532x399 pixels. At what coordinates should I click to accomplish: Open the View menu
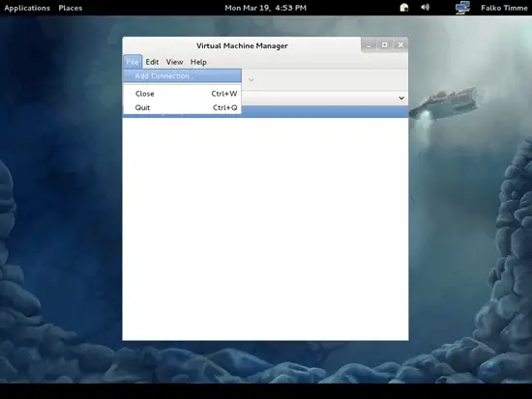pyautogui.click(x=174, y=62)
